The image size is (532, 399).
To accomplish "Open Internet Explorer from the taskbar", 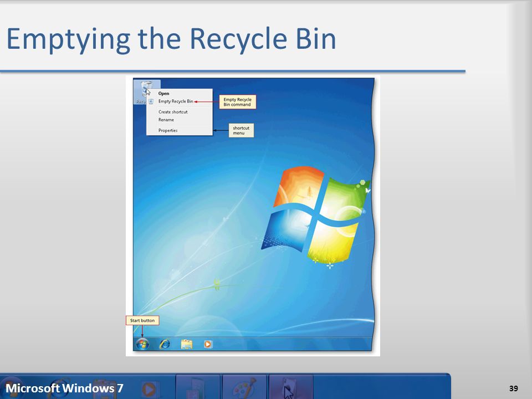I will (x=165, y=344).
